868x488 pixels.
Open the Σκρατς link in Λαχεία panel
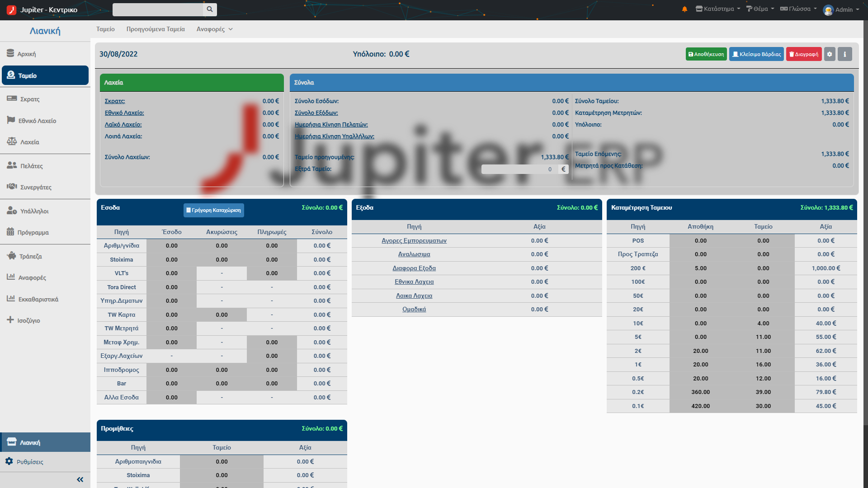pos(115,101)
